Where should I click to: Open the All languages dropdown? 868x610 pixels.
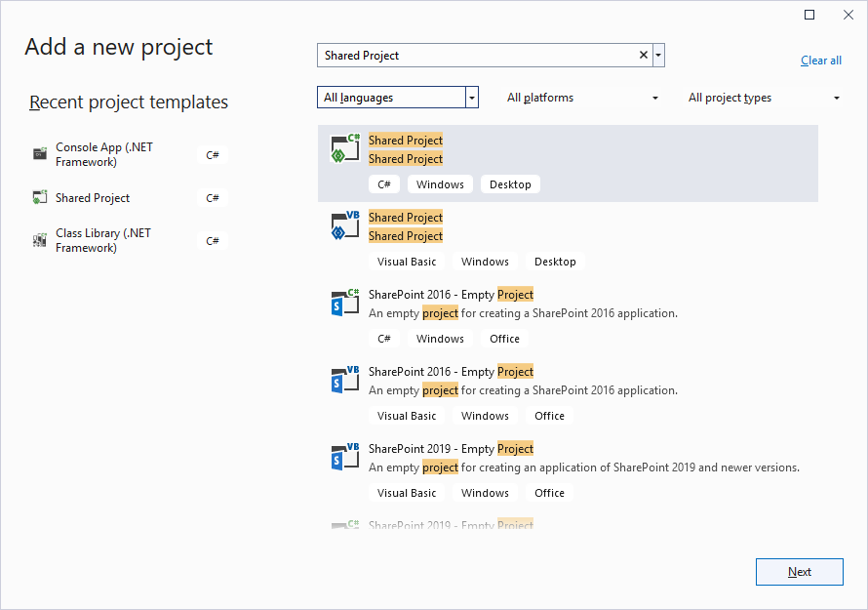click(x=398, y=98)
